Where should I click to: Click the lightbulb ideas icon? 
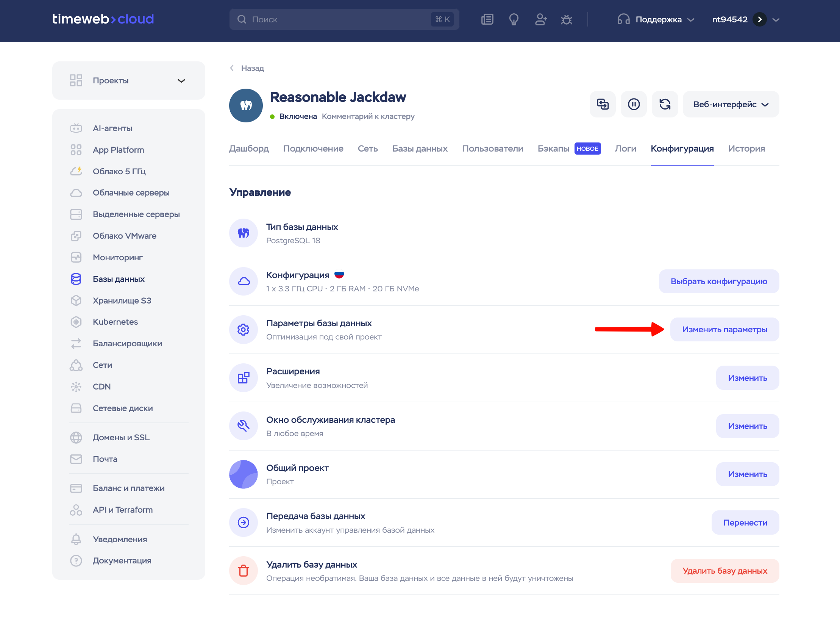coord(514,19)
